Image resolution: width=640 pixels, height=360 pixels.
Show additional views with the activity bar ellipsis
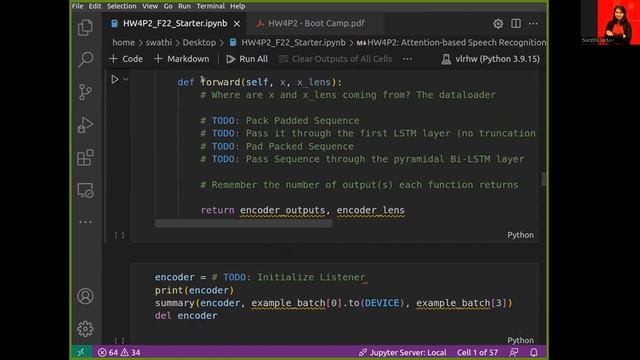[85, 222]
